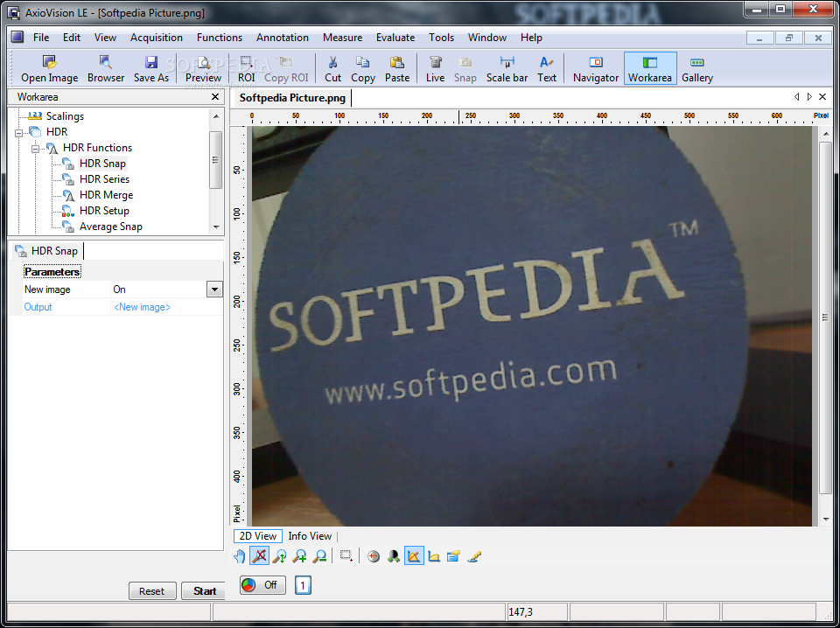Select Scalings in the tree
Image resolution: width=840 pixels, height=628 pixels.
[x=65, y=116]
